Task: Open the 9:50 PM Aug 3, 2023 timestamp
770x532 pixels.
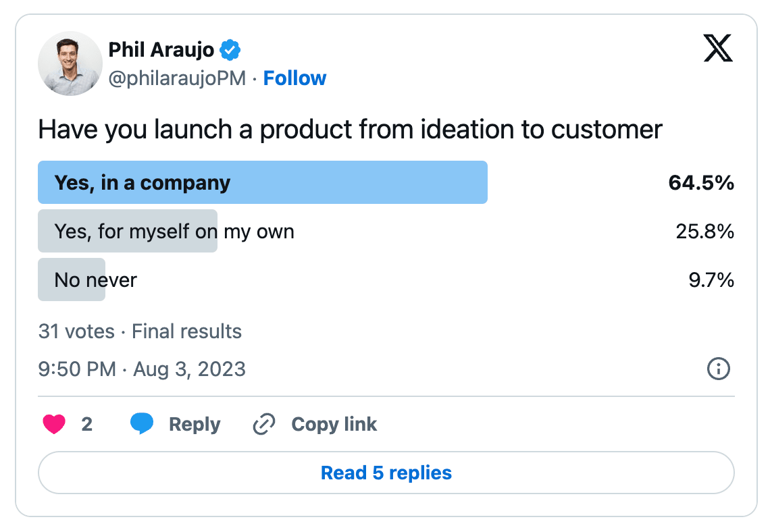Action: 142,369
